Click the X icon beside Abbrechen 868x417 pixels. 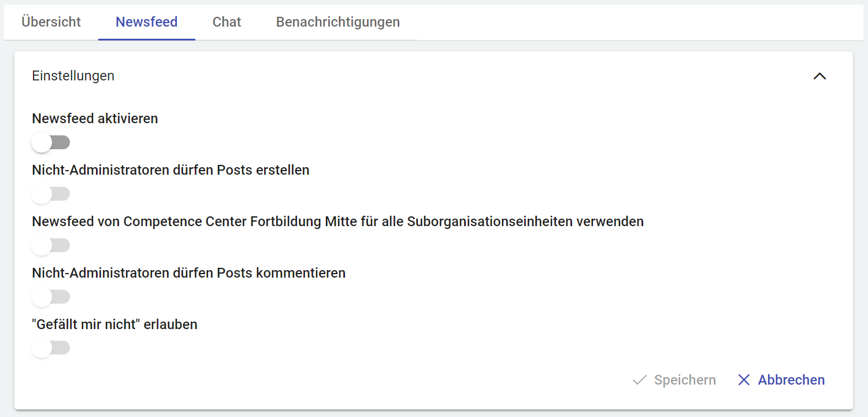point(744,380)
